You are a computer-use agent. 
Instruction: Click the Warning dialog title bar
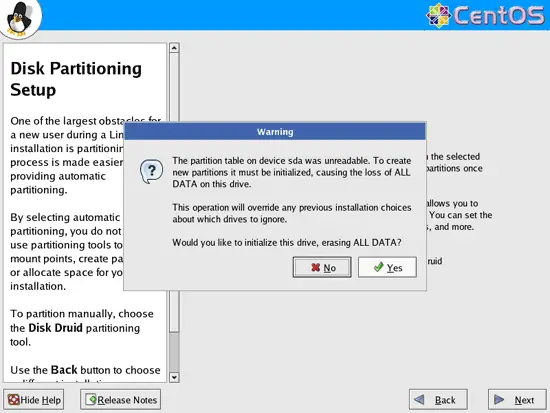(x=275, y=132)
